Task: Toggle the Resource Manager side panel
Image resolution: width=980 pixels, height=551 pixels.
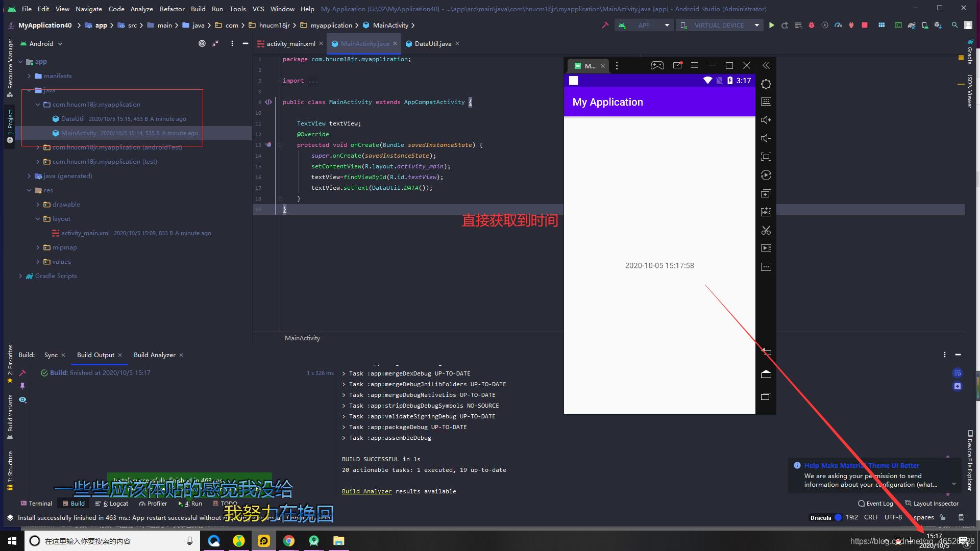Action: point(10,68)
